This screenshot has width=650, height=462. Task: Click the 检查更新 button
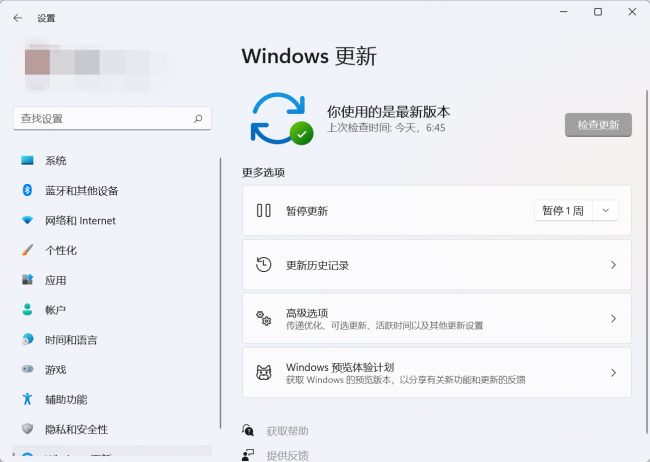[598, 125]
